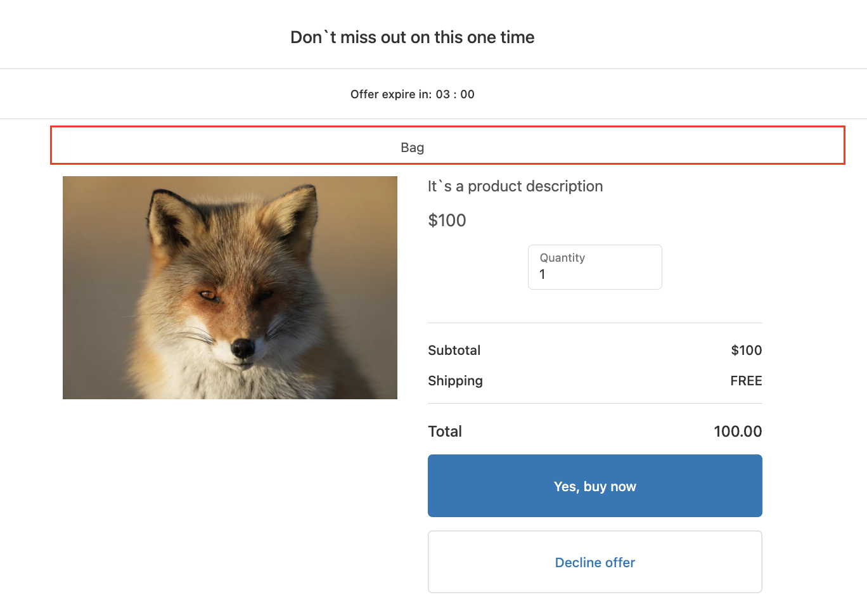Click the "Don't miss out" page heading

[412, 37]
